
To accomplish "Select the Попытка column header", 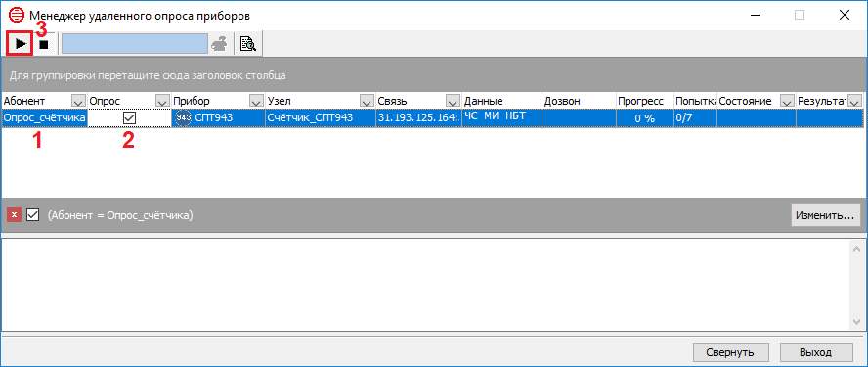I will point(695,101).
